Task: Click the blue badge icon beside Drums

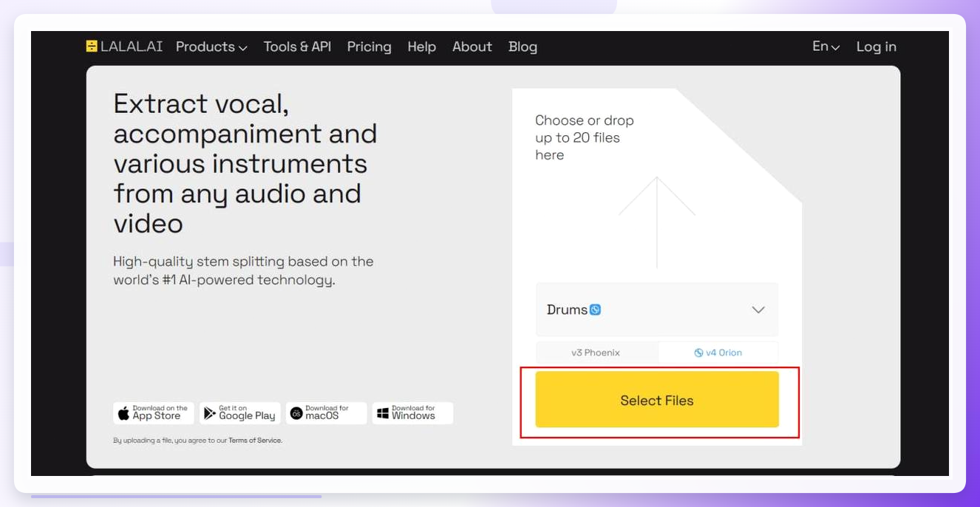Action: tap(595, 310)
